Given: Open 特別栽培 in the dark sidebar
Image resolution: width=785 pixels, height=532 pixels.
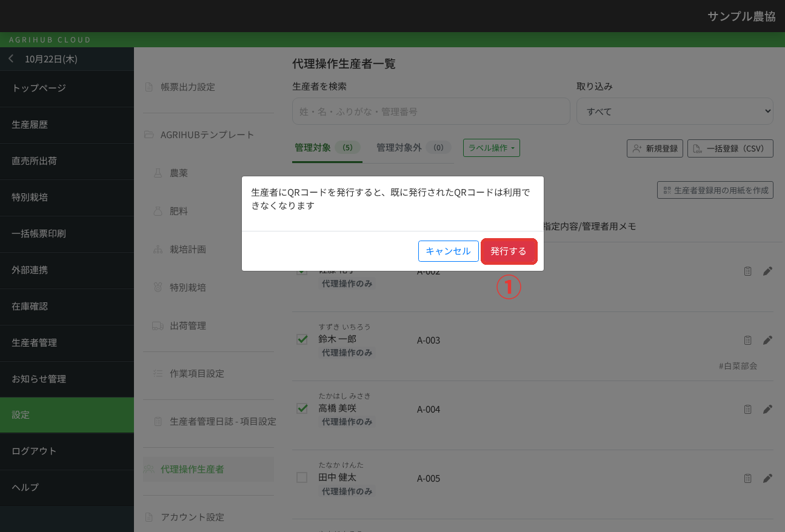Looking at the screenshot, I should [67, 198].
